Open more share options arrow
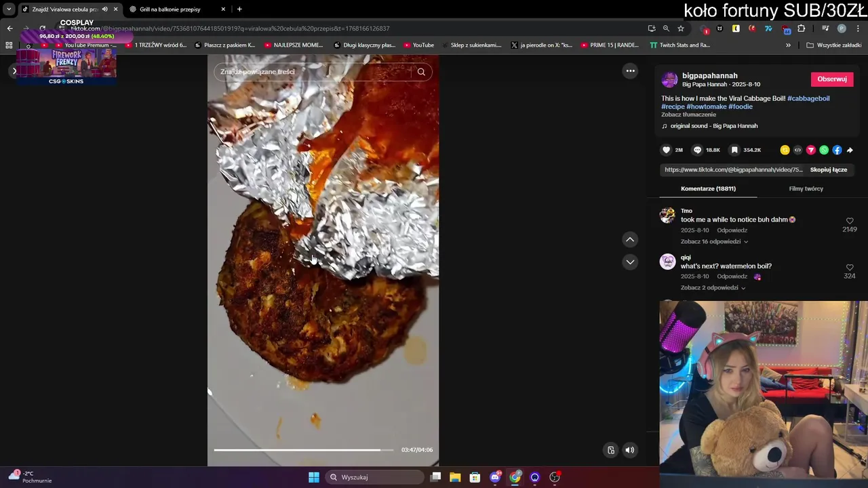 coord(850,150)
